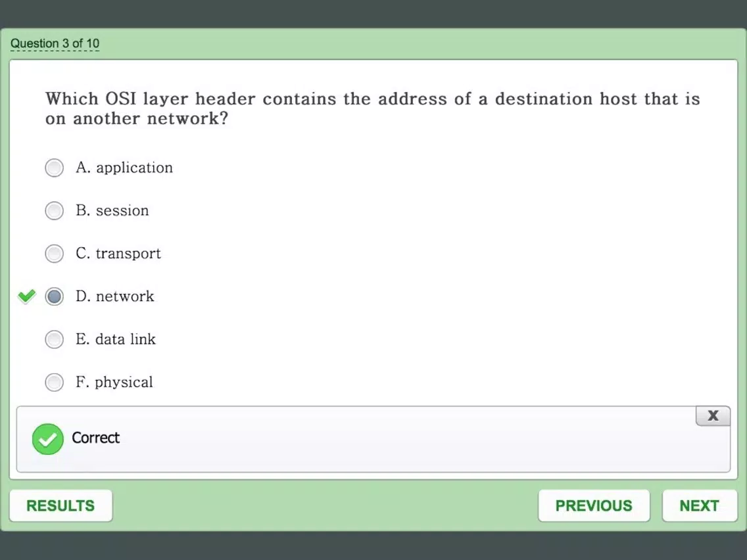
Task: Choose the B. session radio option
Action: (55, 210)
